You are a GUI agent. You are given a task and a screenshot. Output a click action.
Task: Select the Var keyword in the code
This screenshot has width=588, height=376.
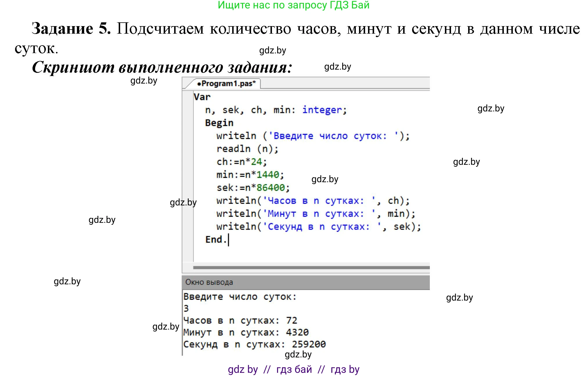[202, 97]
